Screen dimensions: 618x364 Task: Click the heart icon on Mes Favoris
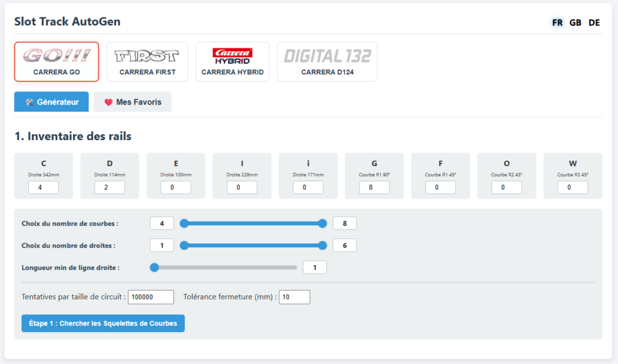pos(109,102)
